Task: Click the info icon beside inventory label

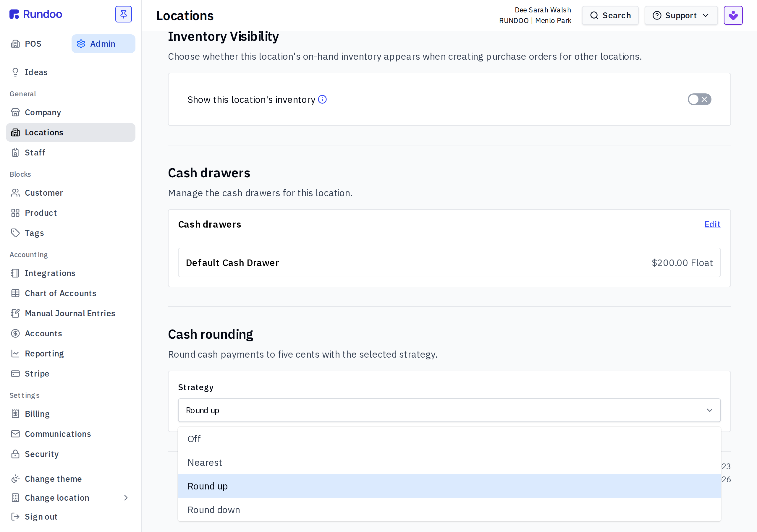Action: tap(322, 99)
